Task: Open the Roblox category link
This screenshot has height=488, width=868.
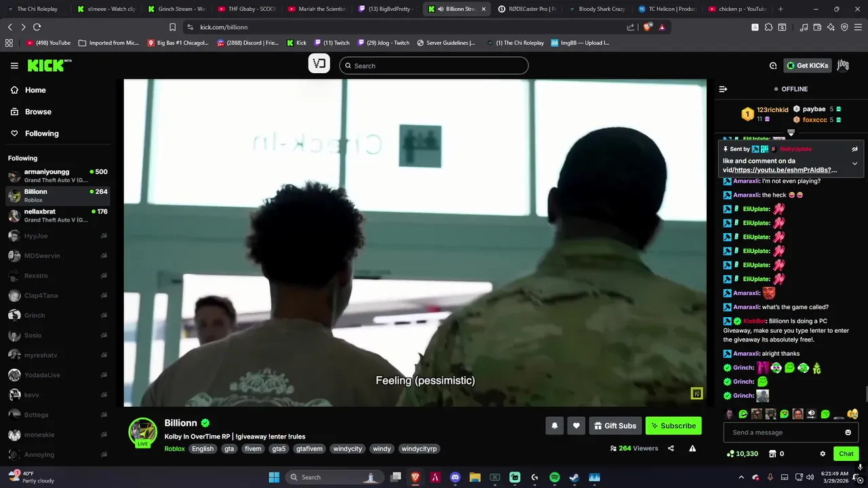Action: (x=174, y=449)
